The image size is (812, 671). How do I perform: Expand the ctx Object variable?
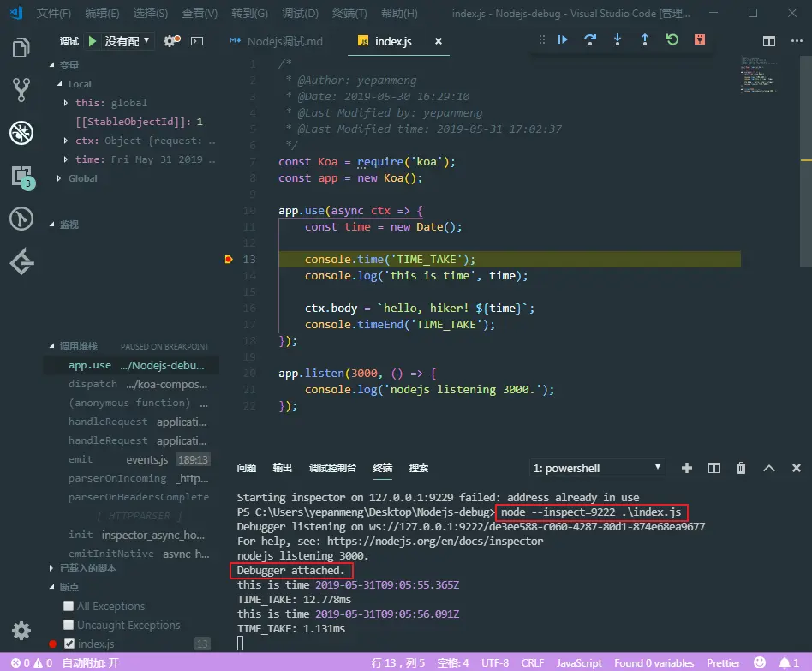pos(65,141)
